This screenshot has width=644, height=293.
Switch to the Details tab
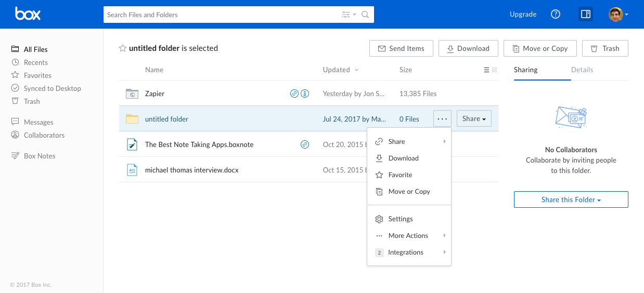pyautogui.click(x=582, y=70)
